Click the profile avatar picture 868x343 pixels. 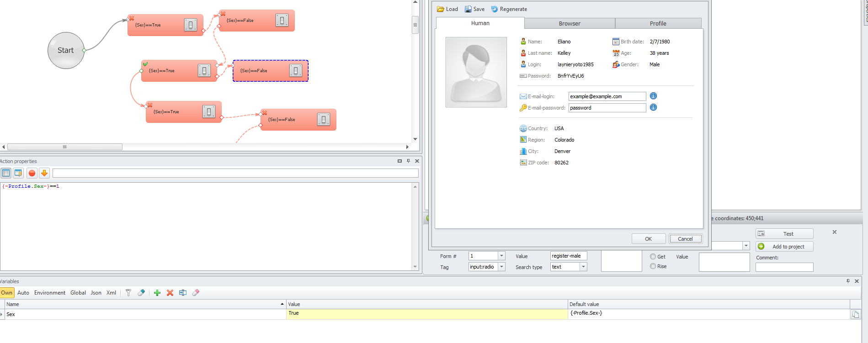pyautogui.click(x=476, y=72)
